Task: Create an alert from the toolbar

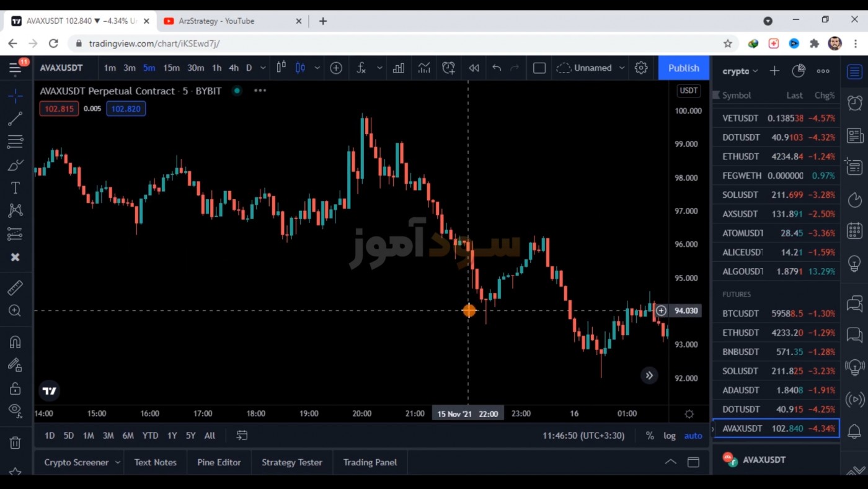Action: tap(449, 68)
